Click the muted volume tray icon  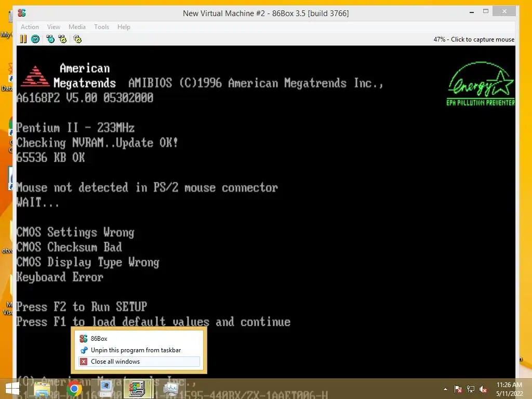[483, 390]
